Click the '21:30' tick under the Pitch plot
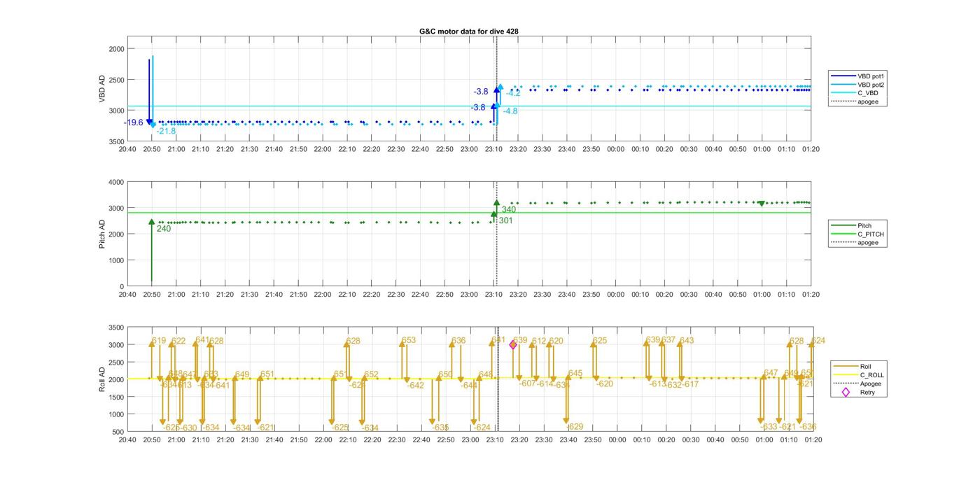The image size is (980, 485). pos(249,295)
